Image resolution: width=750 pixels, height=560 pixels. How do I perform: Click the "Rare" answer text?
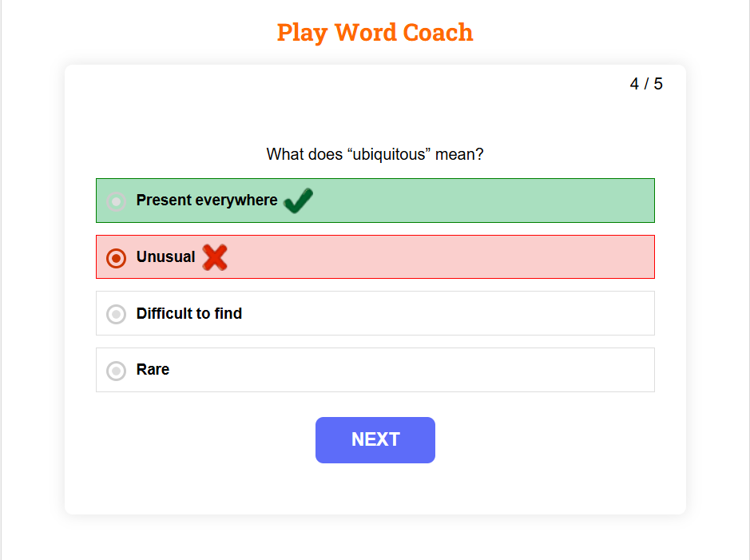153,370
